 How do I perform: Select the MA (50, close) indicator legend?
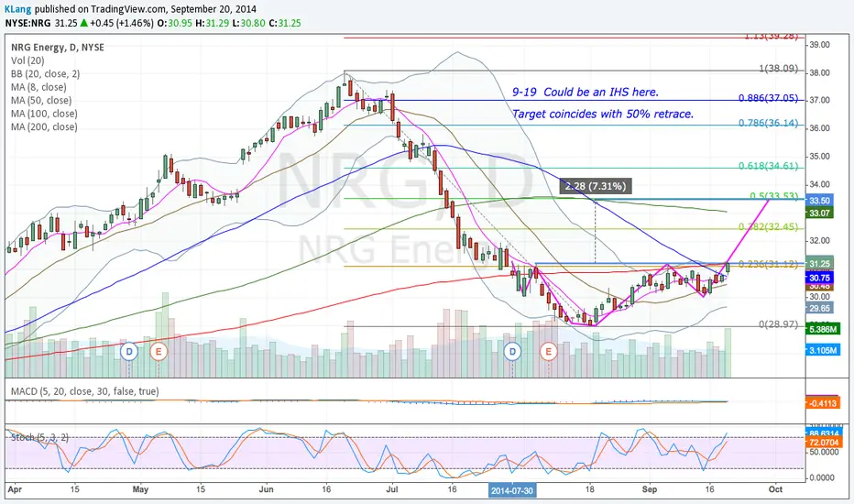tap(41, 100)
